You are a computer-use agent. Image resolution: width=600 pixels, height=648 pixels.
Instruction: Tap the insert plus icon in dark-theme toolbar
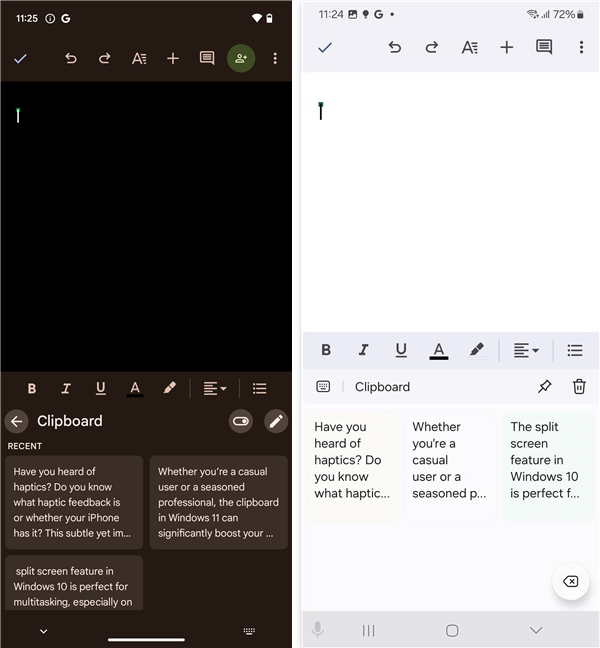pyautogui.click(x=173, y=59)
